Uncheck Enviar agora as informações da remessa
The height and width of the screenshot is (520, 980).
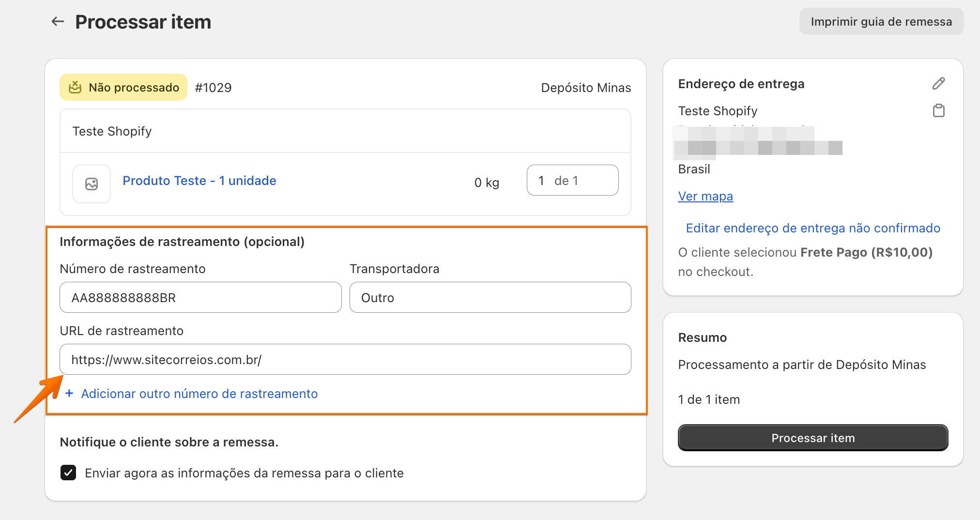click(68, 473)
